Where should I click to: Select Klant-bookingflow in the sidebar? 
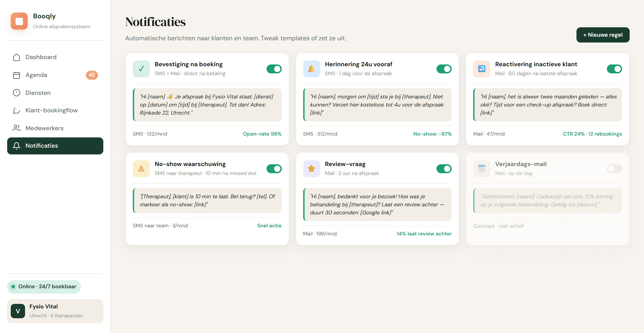pos(55,110)
